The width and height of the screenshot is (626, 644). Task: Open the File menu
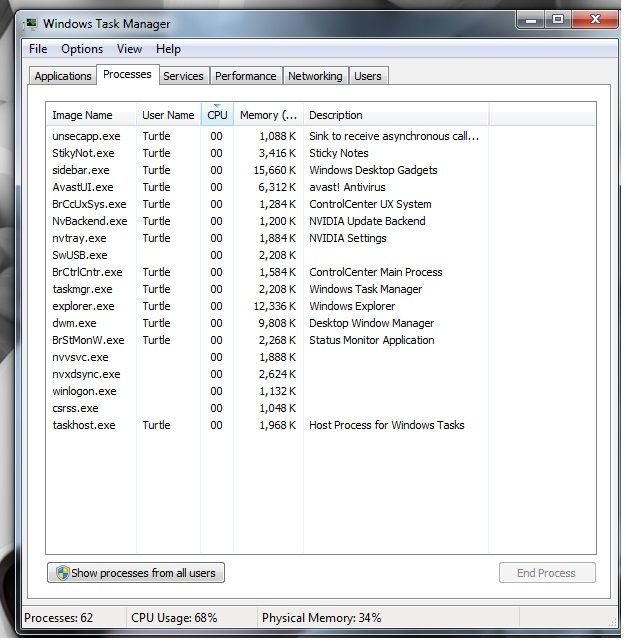click(x=38, y=49)
